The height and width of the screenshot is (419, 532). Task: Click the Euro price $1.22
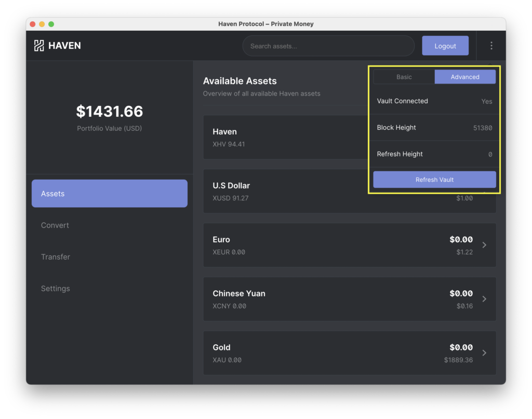click(464, 252)
